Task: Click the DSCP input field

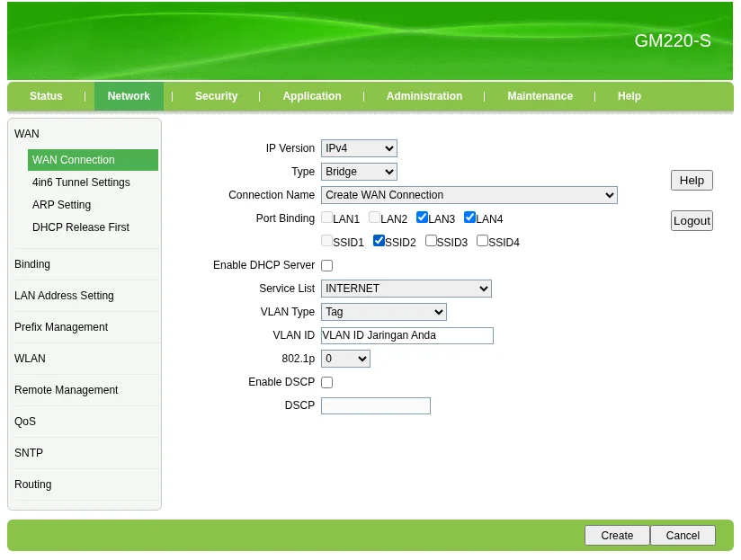Action: coord(376,405)
